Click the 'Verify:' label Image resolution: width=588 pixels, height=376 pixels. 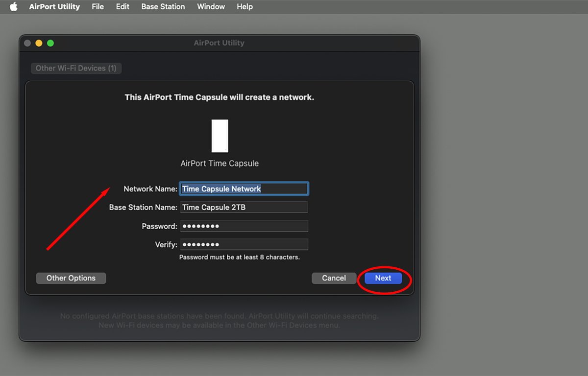tap(166, 244)
